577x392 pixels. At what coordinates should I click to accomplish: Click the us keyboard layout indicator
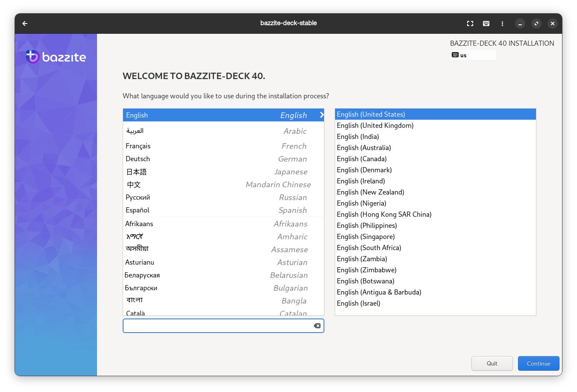462,55
